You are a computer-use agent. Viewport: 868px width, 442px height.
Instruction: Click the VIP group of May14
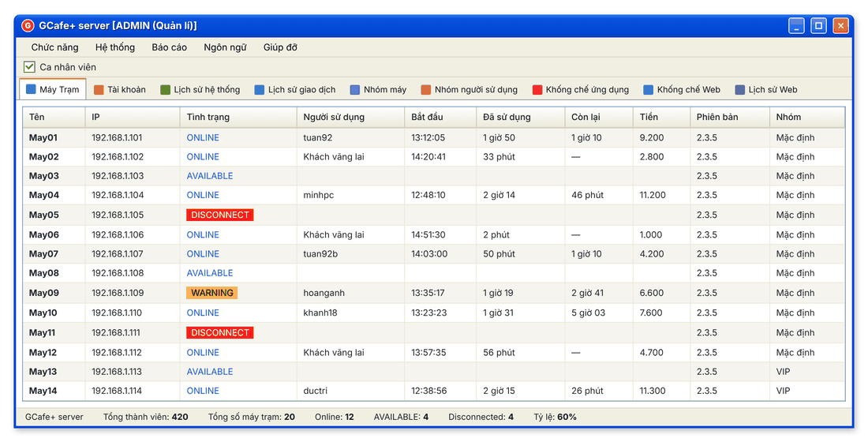pos(783,391)
